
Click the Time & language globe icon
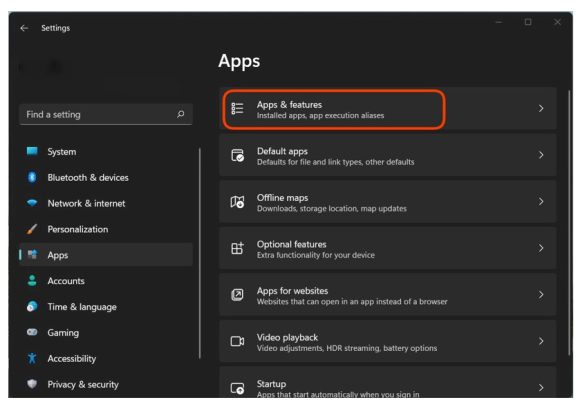(32, 306)
